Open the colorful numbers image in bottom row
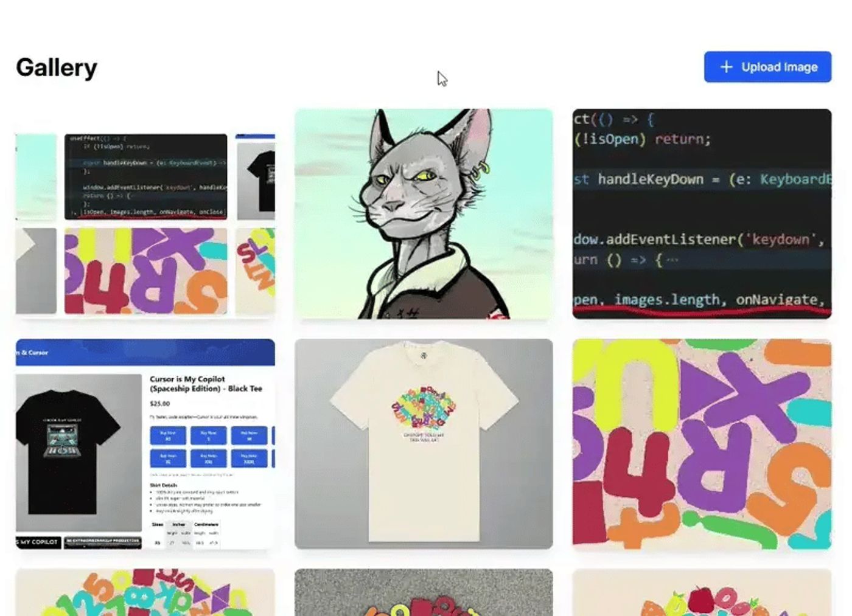Viewport: 852px width, 616px height. pos(145,593)
